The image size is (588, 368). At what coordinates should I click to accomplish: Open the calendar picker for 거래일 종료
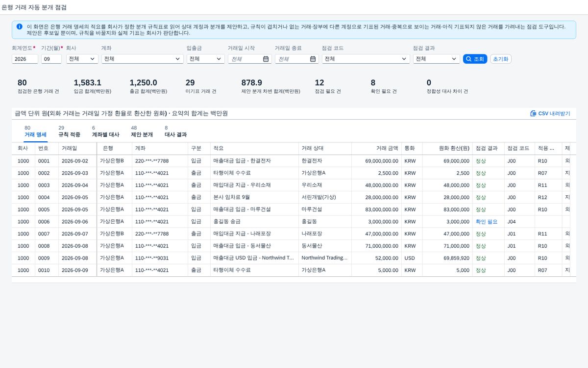313,59
